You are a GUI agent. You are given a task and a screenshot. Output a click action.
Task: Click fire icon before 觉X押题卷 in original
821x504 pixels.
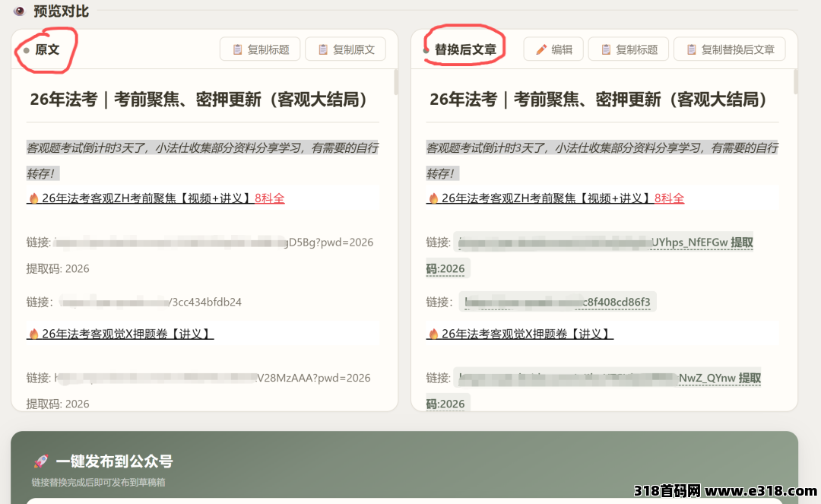[x=34, y=334]
